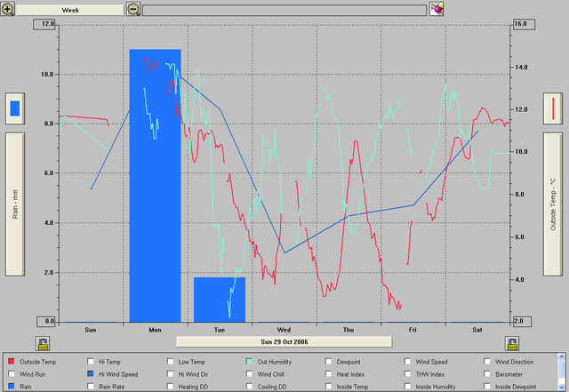This screenshot has width=569, height=392.
Task: Enable the Wind Chill checkbox
Action: [250, 375]
